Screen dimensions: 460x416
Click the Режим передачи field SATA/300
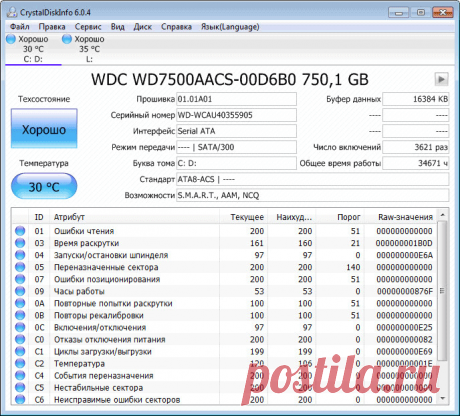(236, 147)
